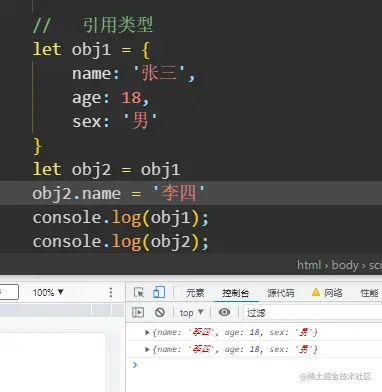Select the body breadcrumb item
This screenshot has height=392, width=382.
click(345, 265)
